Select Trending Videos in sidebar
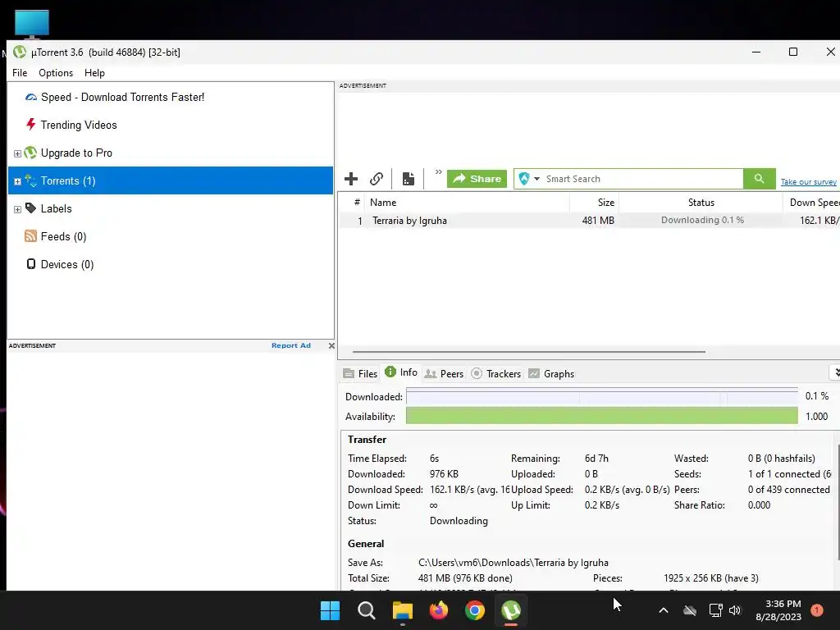 (79, 125)
